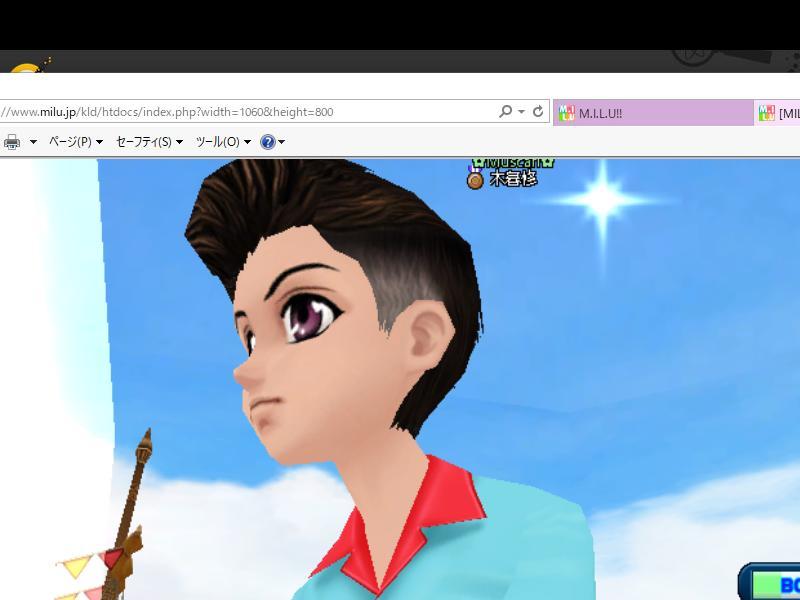Click the green gauge button at bottom right
The width and height of the screenshot is (800, 600).
[x=774, y=584]
